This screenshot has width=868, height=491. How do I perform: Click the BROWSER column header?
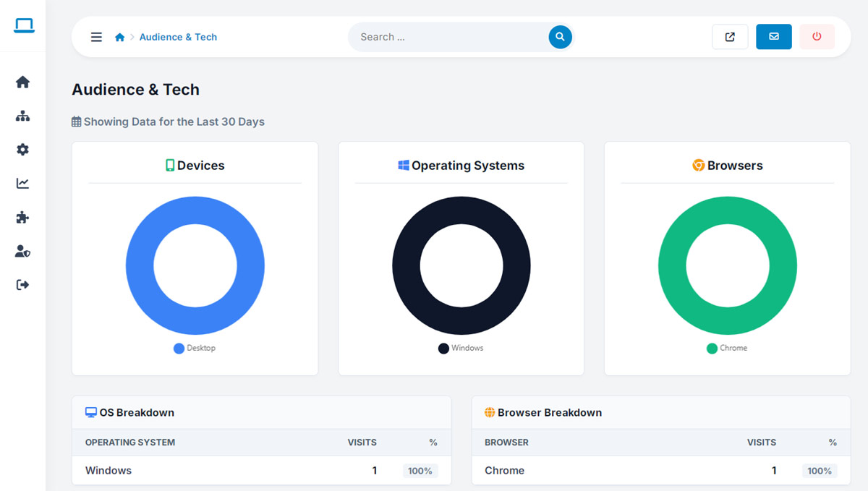[506, 443]
